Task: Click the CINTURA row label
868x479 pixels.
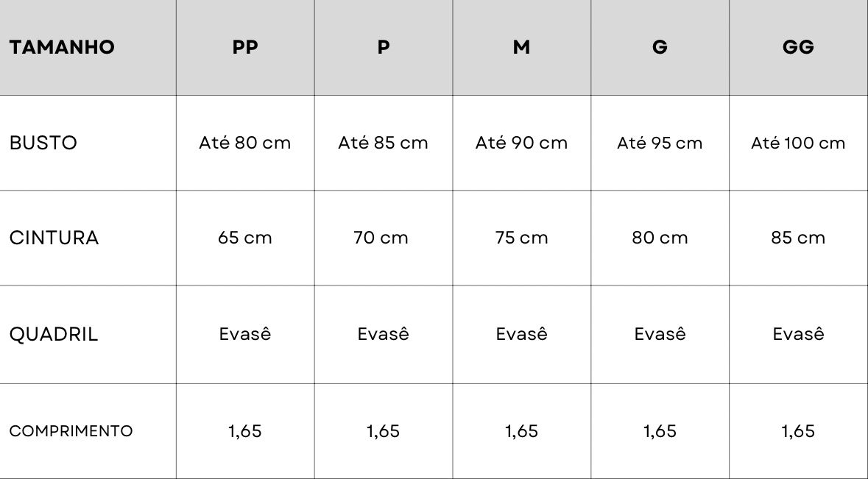Action: pos(54,238)
